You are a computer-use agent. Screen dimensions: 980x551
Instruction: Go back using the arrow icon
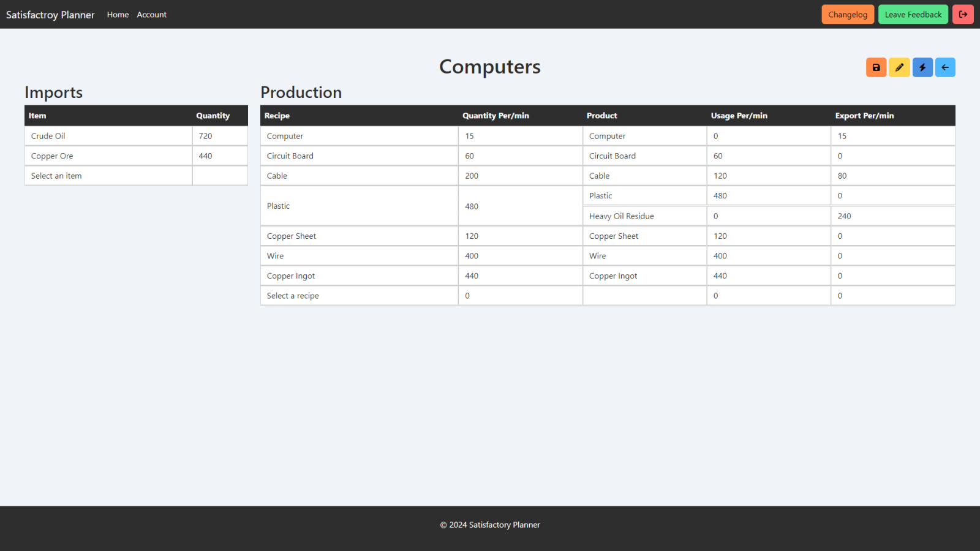pyautogui.click(x=944, y=67)
